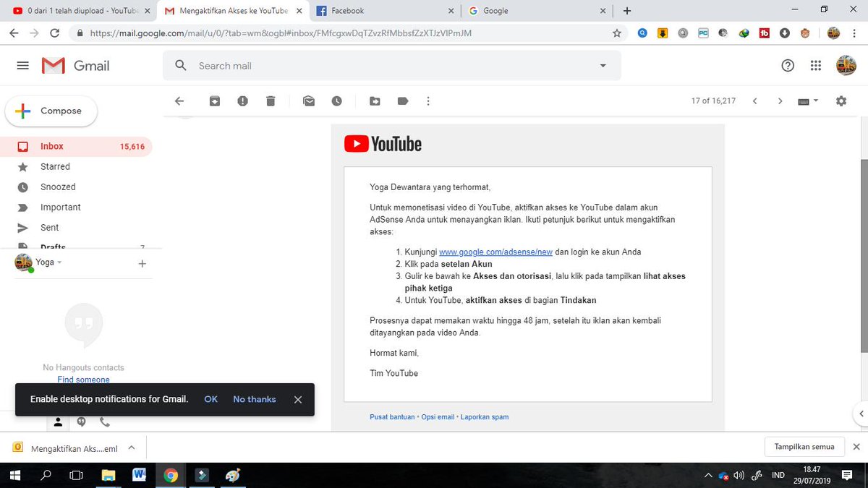The width and height of the screenshot is (868, 488).
Task: Click search magnifier icon in Gmail
Action: pos(181,66)
